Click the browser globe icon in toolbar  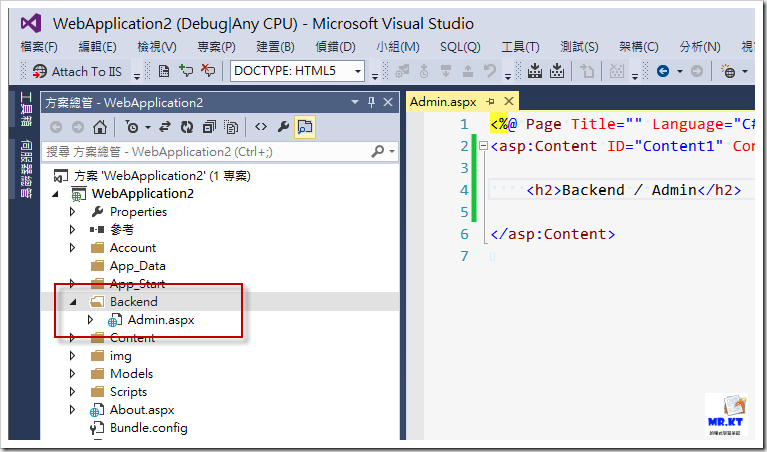(728, 71)
